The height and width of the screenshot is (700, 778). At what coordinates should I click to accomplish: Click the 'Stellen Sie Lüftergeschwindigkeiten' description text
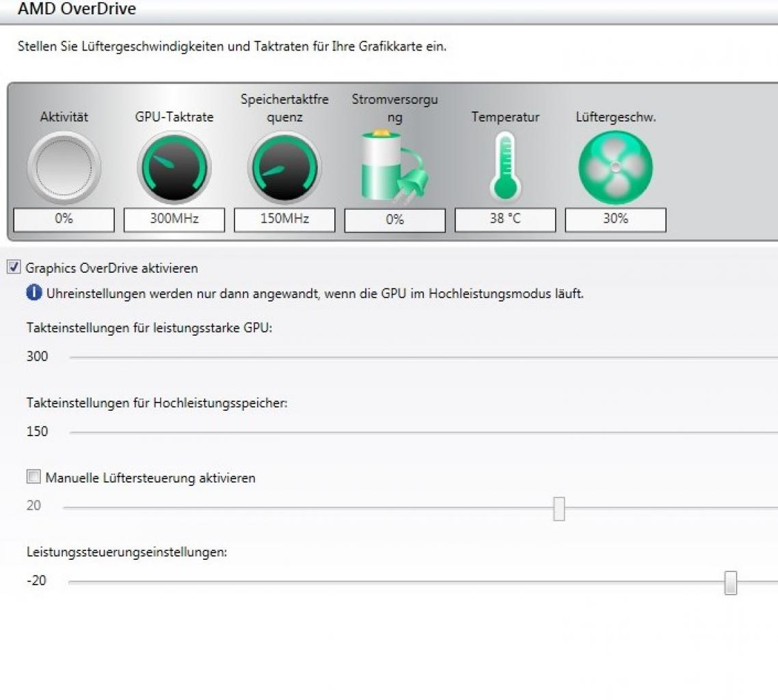point(232,46)
